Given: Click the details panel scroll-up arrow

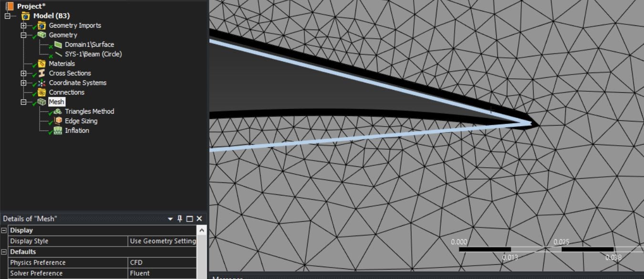Looking at the screenshot, I should (x=202, y=230).
